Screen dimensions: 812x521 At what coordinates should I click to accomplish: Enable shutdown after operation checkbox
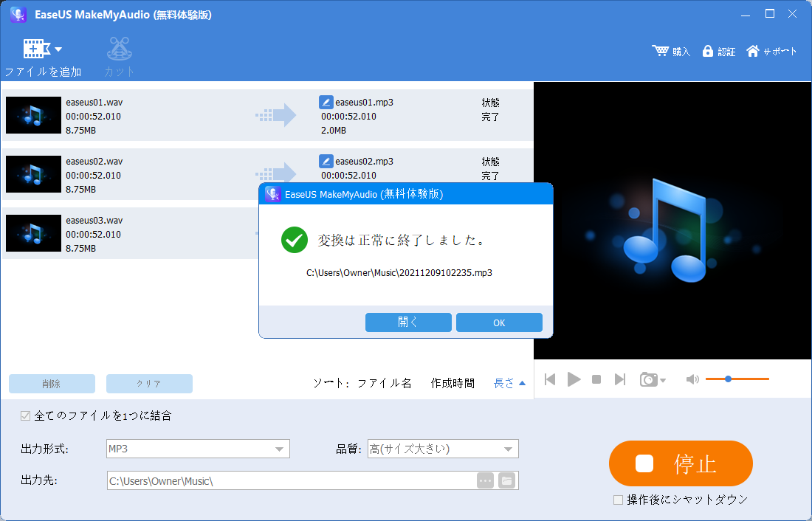point(618,500)
